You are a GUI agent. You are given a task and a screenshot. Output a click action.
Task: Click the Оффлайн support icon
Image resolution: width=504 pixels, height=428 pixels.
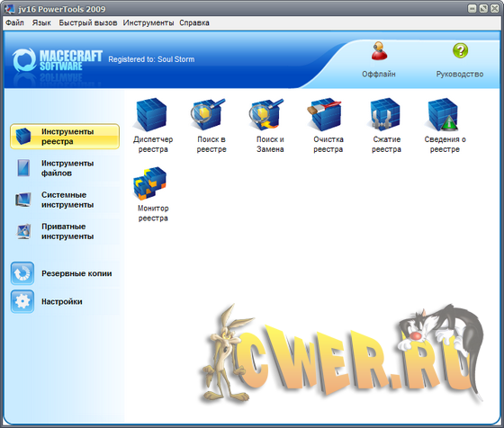[379, 60]
